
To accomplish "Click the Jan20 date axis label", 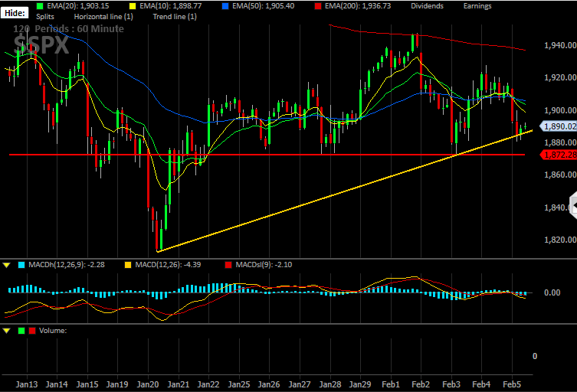I will pyautogui.click(x=148, y=384).
